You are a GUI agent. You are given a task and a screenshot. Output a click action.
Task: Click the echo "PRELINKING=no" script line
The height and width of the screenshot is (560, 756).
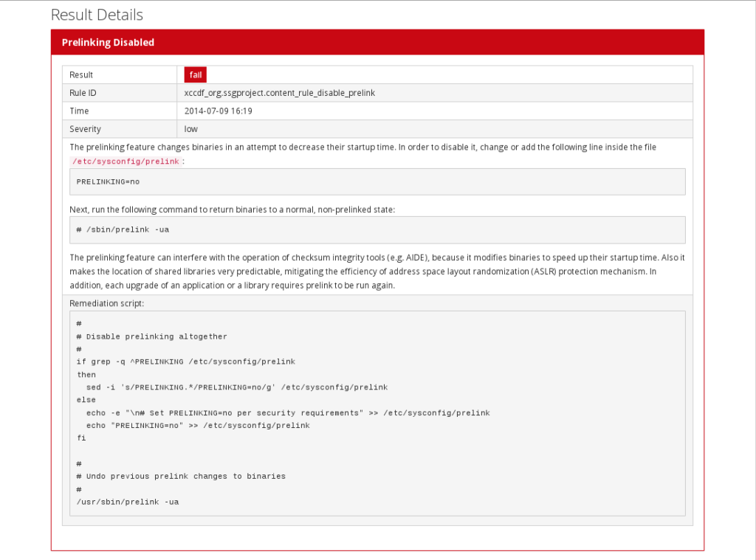click(x=198, y=425)
